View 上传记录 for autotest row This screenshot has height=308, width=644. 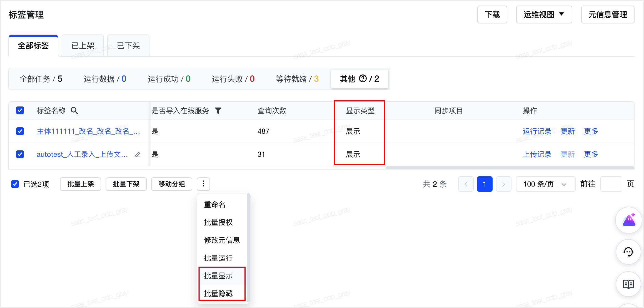coord(537,154)
